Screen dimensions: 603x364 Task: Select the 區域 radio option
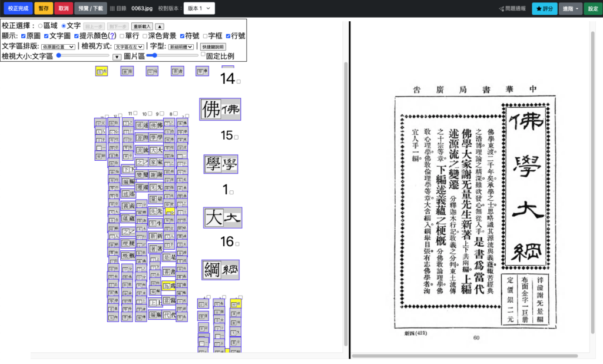click(x=40, y=26)
